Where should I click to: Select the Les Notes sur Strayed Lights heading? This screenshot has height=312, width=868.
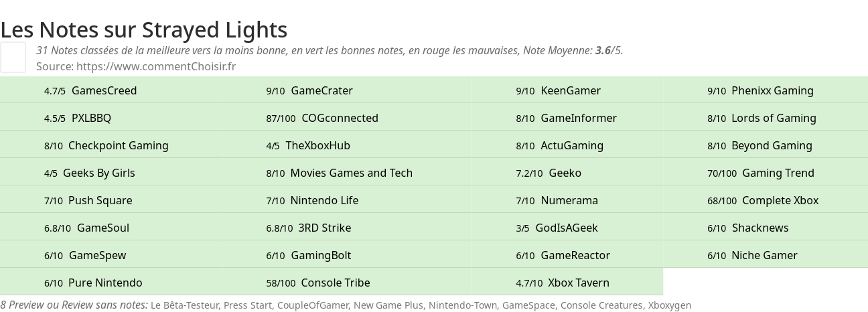click(x=144, y=29)
